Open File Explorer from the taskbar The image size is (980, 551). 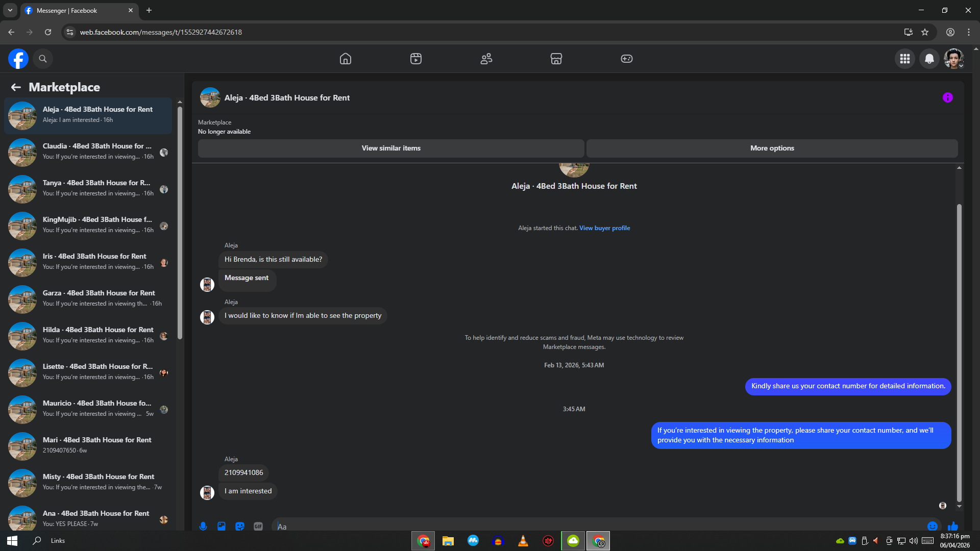448,541
